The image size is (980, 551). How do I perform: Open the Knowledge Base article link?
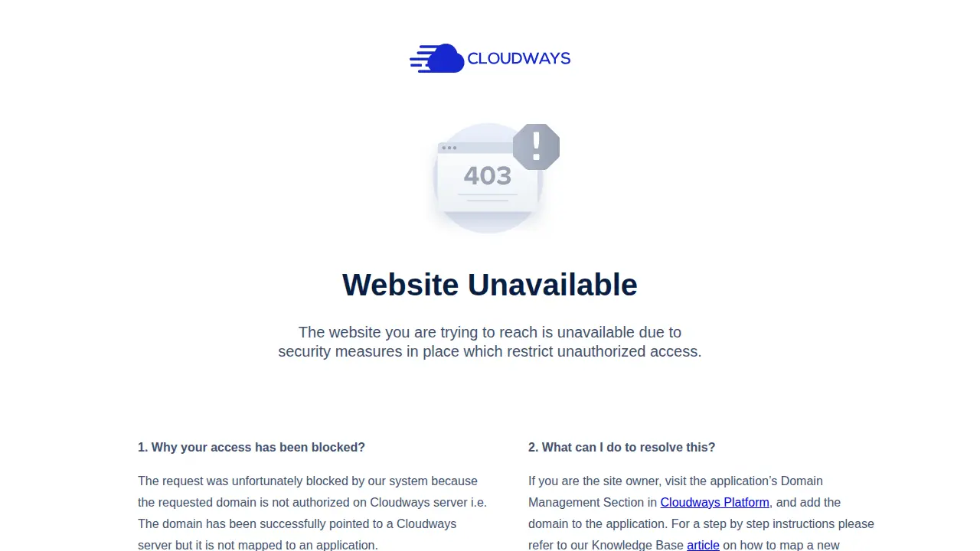(x=703, y=545)
